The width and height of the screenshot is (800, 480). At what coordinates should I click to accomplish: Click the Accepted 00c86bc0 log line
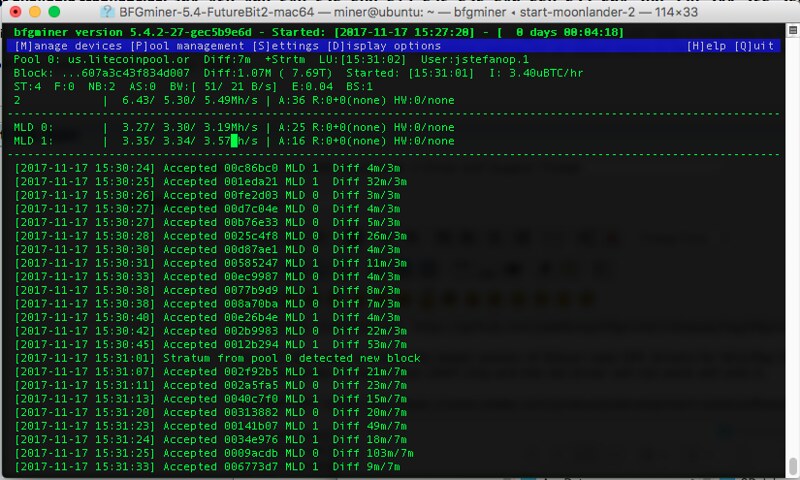pos(207,168)
